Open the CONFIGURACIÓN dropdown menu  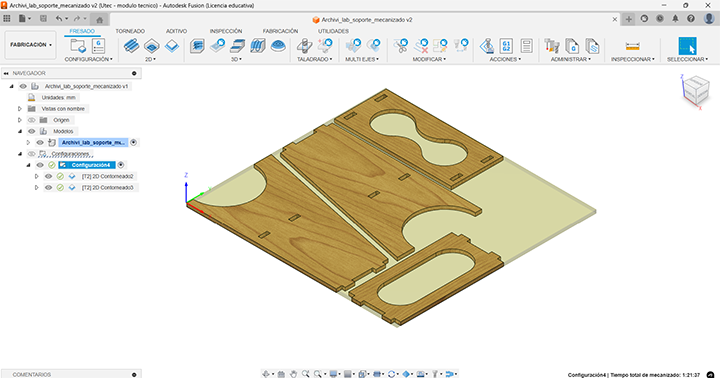point(88,59)
